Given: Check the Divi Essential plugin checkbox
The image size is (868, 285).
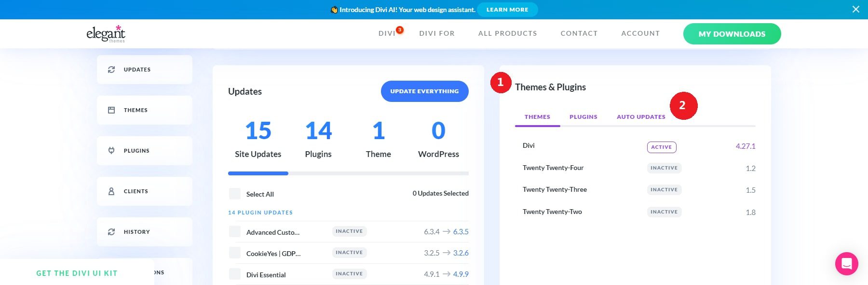Looking at the screenshot, I should pyautogui.click(x=235, y=274).
